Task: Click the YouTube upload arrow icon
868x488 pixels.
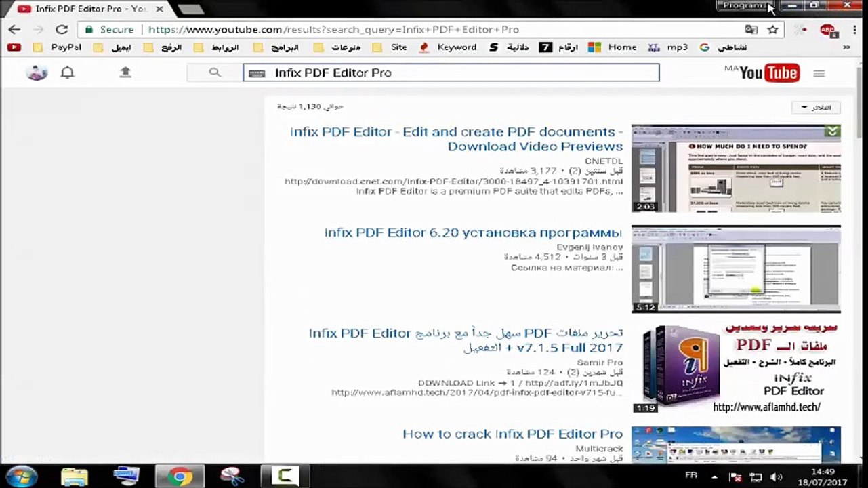Action: point(125,72)
